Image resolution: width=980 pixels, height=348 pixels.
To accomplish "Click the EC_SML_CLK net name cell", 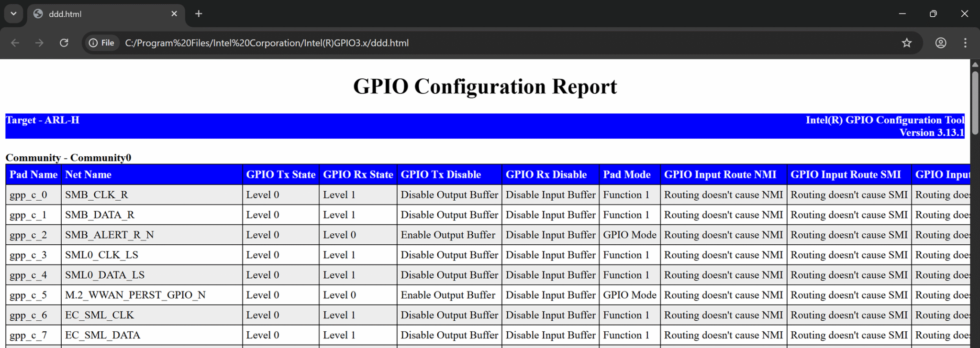I will click(x=152, y=315).
